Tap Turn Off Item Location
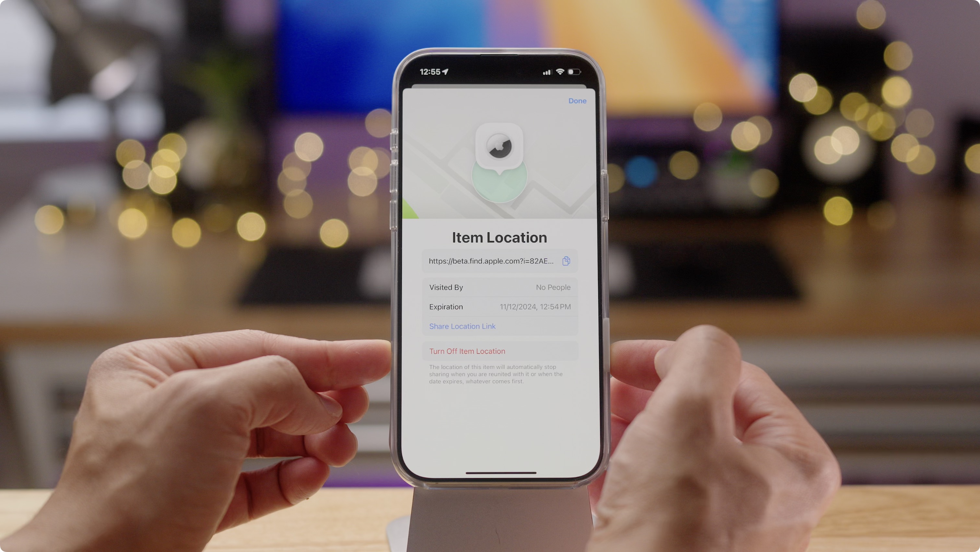980x552 pixels. tap(467, 351)
